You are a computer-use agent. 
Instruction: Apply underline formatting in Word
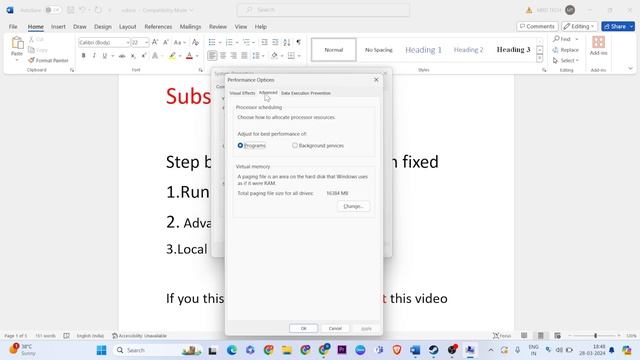point(104,56)
